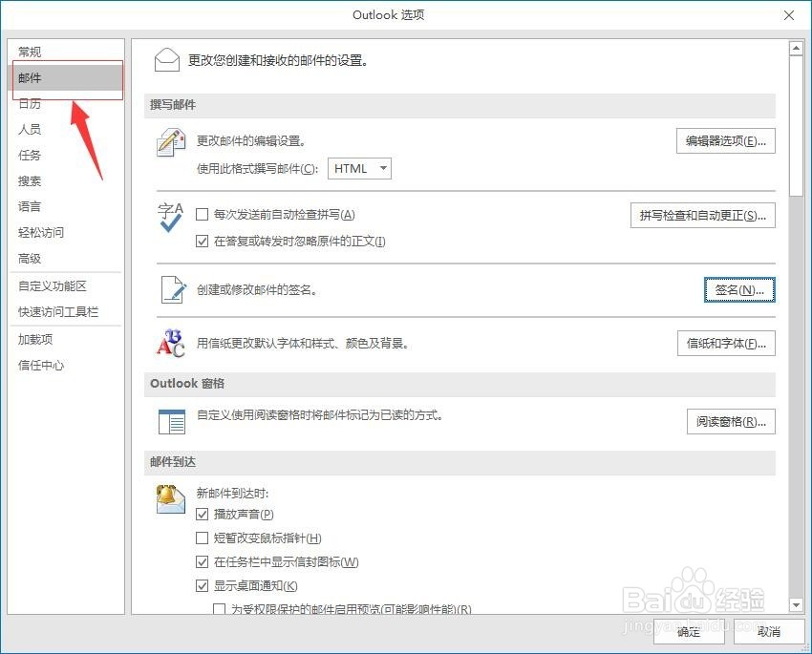This screenshot has width=812, height=654.
Task: Open 日历 options category
Action: point(66,103)
